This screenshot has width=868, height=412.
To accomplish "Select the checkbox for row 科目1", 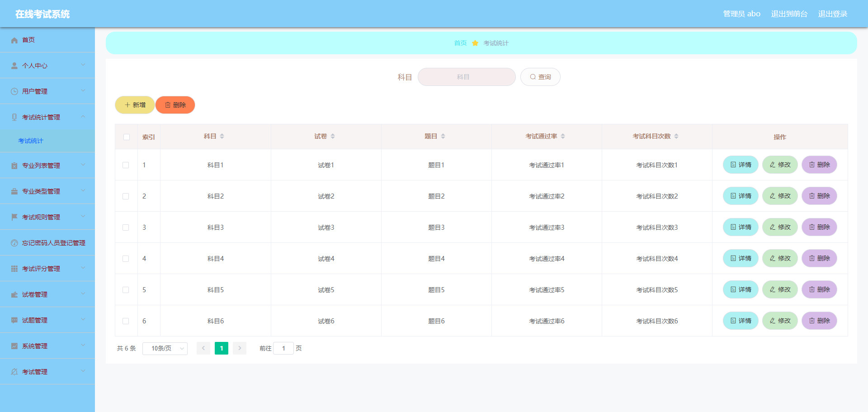I will (x=126, y=165).
